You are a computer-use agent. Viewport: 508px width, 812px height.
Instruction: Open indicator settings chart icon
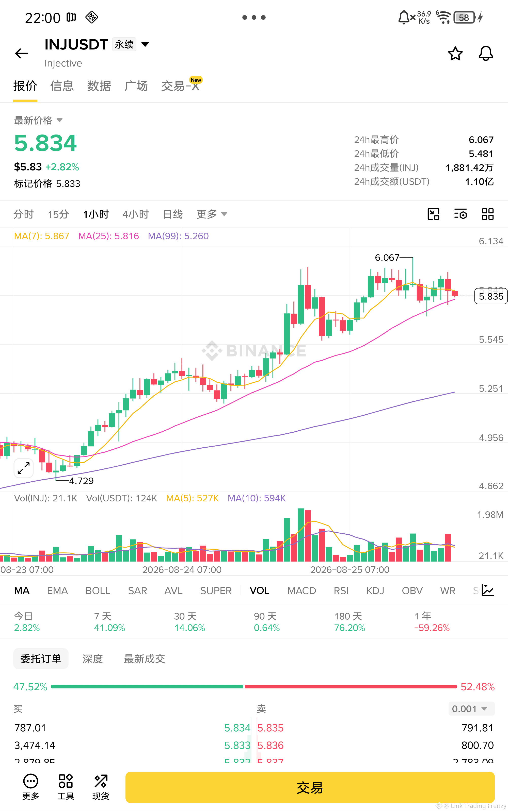pos(487,590)
